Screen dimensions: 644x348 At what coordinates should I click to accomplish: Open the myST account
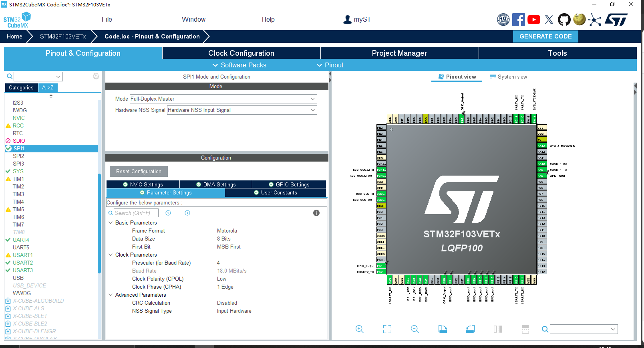click(357, 20)
